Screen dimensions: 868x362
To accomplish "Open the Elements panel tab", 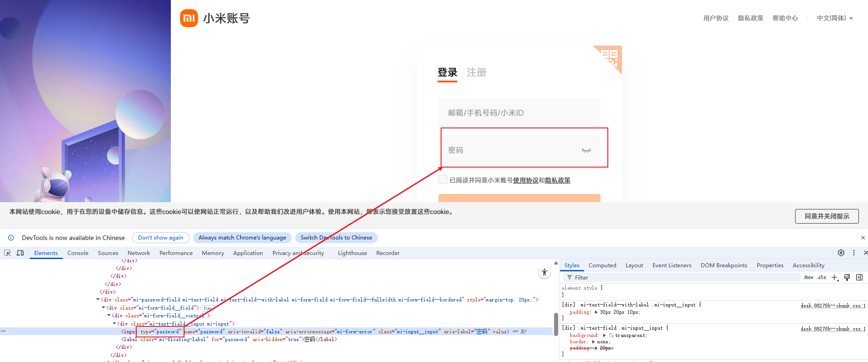I will (46, 253).
